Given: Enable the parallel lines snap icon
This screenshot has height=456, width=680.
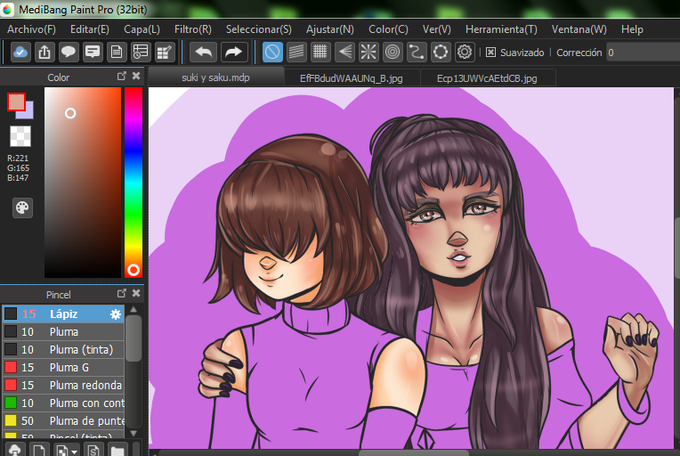Looking at the screenshot, I should pos(296,52).
